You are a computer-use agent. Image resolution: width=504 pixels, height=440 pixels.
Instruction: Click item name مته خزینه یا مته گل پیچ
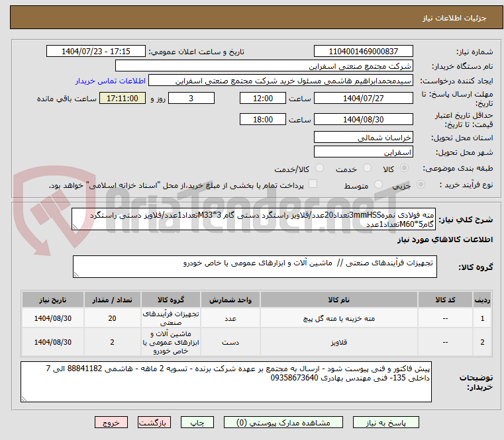339,319
